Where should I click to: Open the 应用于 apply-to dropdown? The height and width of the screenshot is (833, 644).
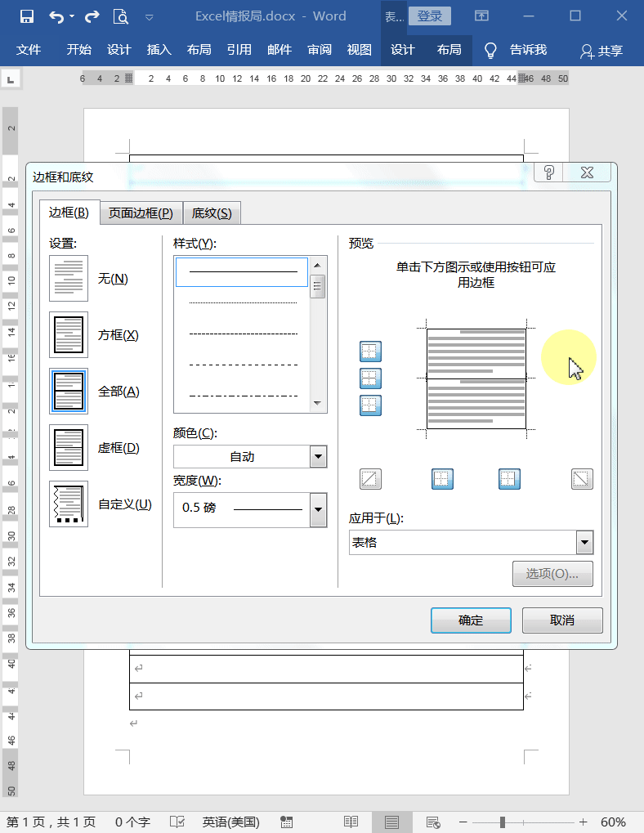point(584,543)
